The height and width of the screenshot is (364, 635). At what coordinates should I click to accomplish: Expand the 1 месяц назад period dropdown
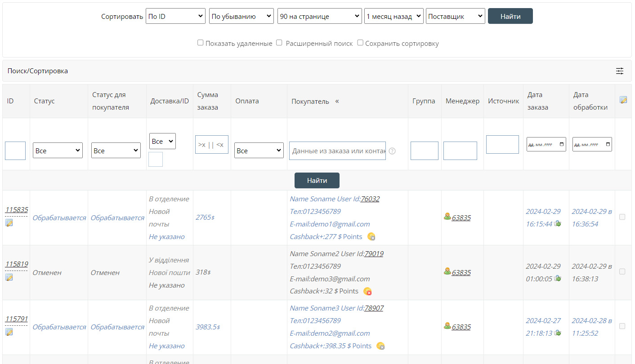(x=394, y=16)
